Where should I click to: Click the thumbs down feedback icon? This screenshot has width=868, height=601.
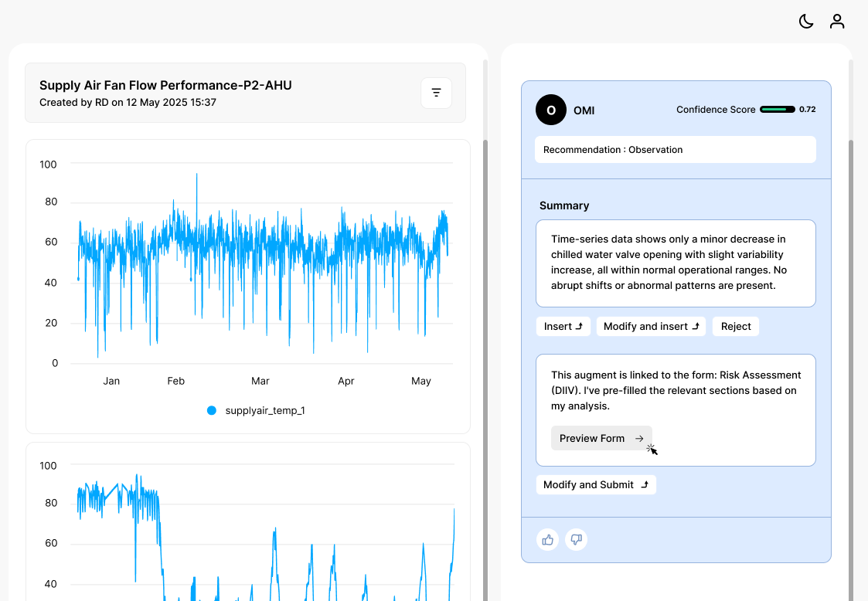577,539
